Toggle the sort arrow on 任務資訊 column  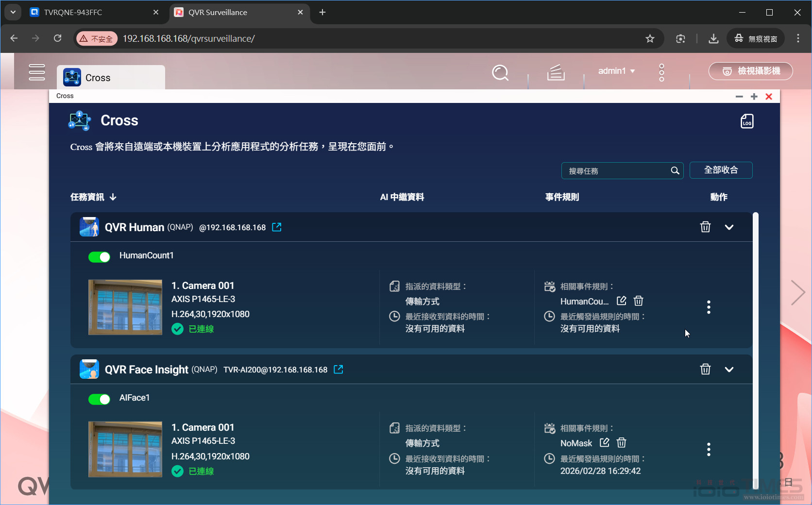click(113, 197)
